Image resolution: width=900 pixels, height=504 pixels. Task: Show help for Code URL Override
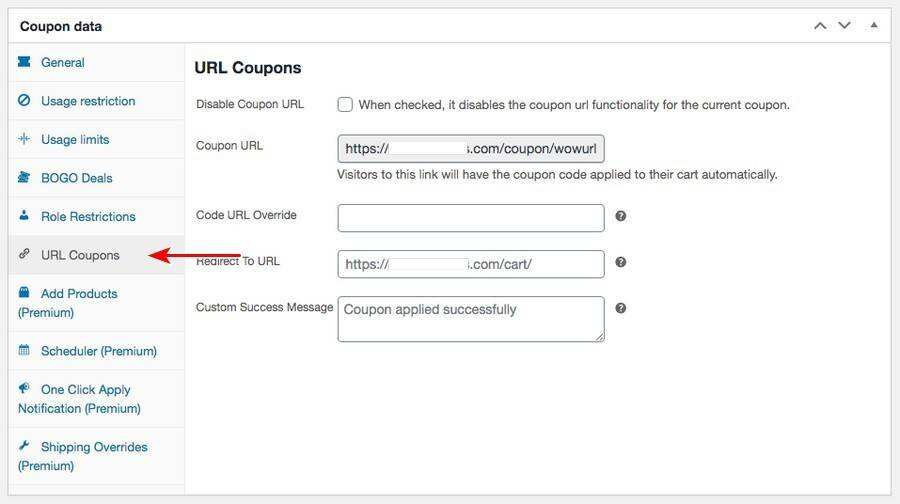coord(621,216)
